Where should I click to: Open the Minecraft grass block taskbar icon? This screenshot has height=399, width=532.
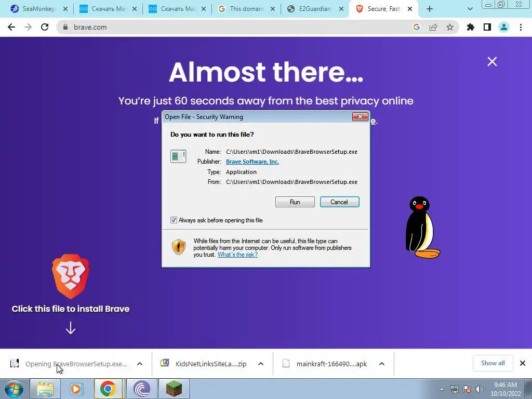(174, 389)
